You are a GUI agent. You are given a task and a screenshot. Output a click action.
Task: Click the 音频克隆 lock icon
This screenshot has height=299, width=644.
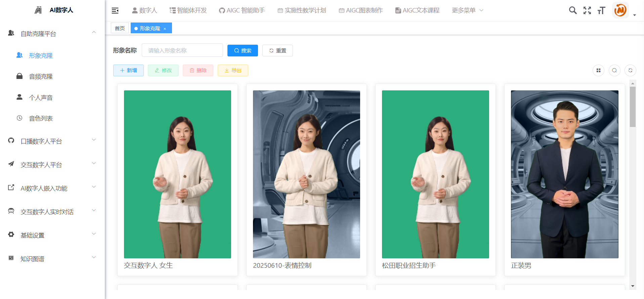[x=19, y=76]
